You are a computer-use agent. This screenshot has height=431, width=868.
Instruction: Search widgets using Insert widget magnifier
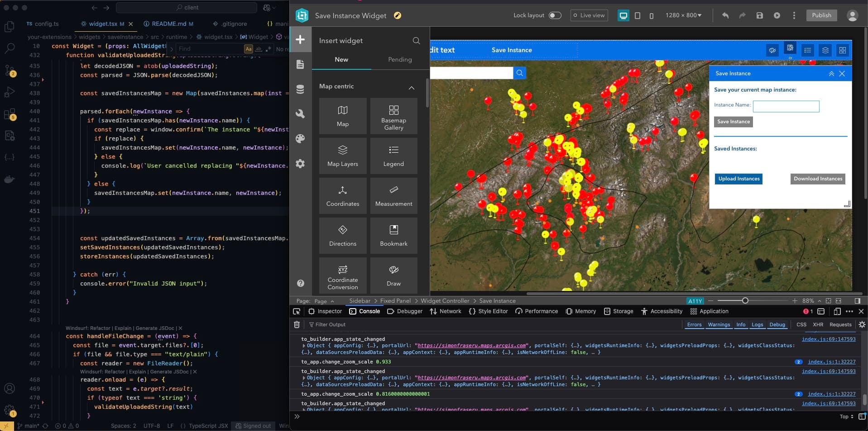coord(416,41)
